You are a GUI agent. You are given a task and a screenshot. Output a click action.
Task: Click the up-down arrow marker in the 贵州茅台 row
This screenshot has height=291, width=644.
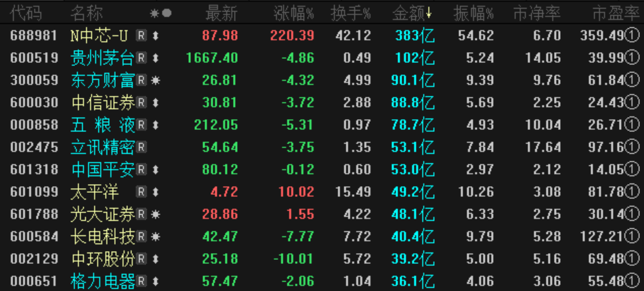click(155, 58)
